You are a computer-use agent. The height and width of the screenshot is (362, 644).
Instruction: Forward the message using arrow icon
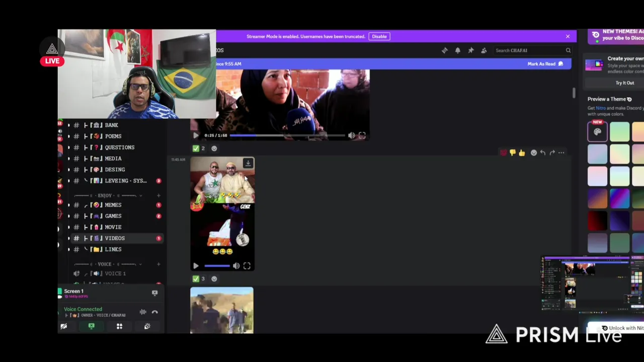pos(552,153)
